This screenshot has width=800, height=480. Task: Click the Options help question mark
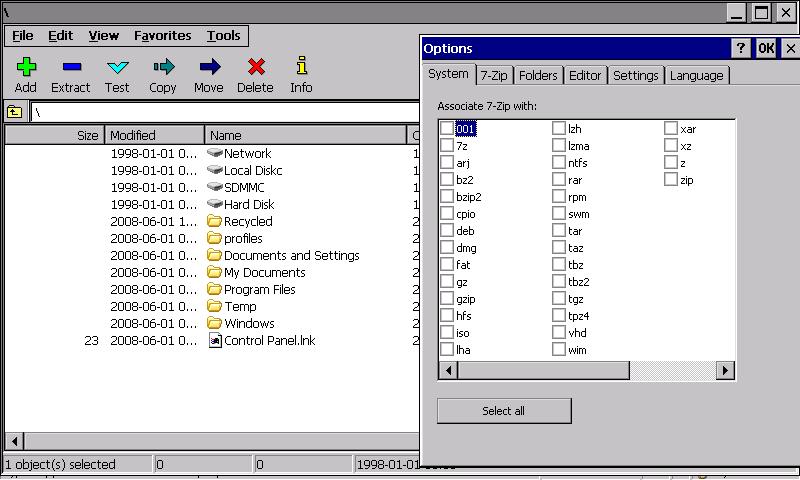coord(740,48)
